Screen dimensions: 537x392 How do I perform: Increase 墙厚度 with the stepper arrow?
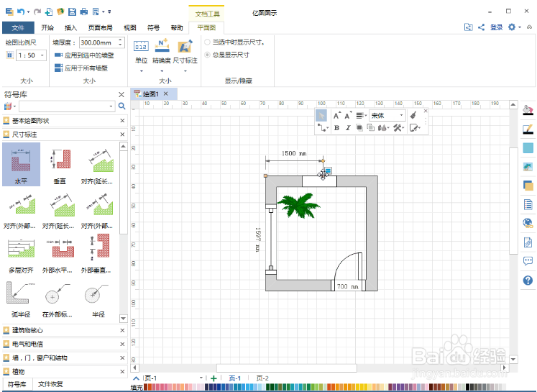click(120, 40)
